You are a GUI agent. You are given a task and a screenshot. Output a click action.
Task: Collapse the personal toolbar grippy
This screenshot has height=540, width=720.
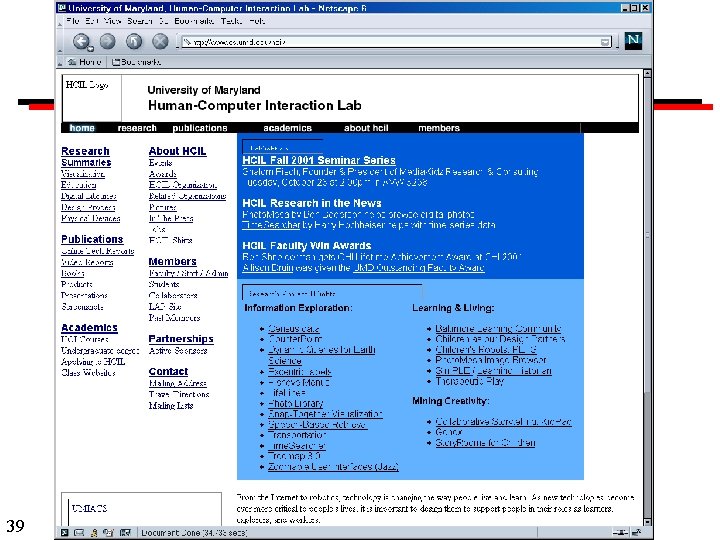point(60,62)
